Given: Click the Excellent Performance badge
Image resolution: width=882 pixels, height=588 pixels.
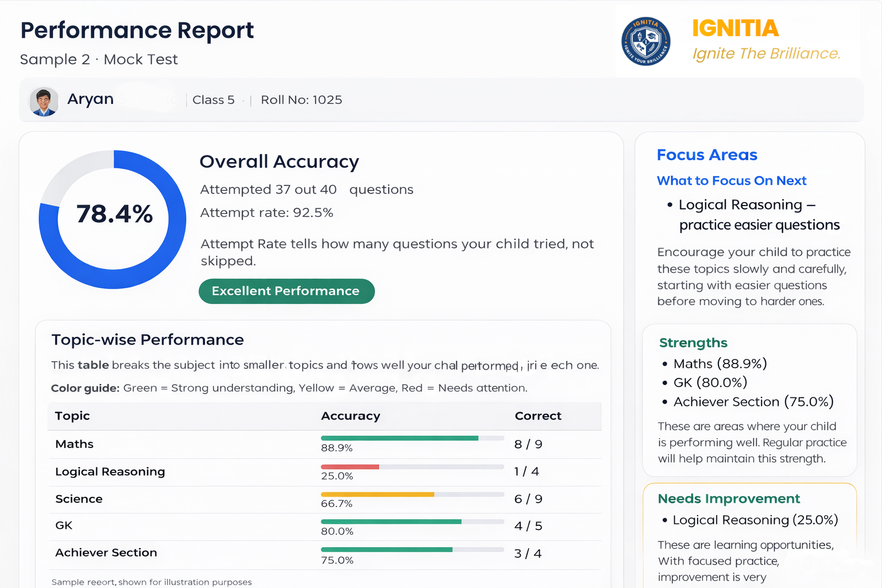Looking at the screenshot, I should pyautogui.click(x=287, y=291).
